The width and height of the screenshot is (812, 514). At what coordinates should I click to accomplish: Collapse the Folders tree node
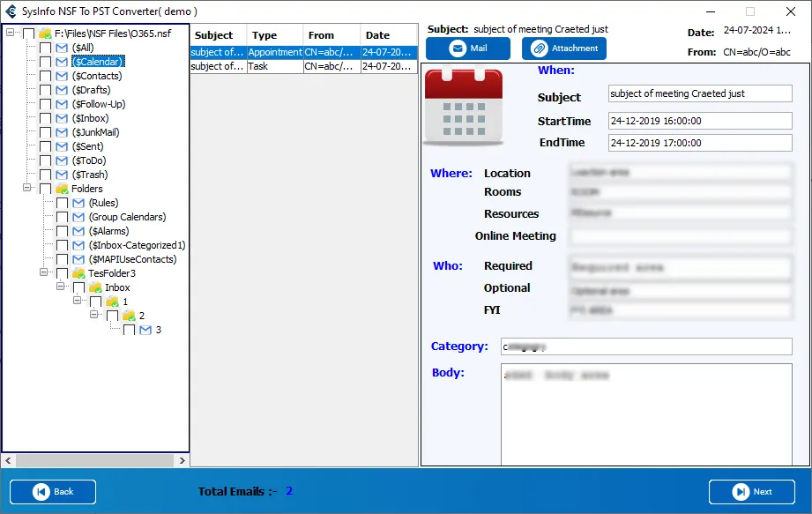point(27,189)
